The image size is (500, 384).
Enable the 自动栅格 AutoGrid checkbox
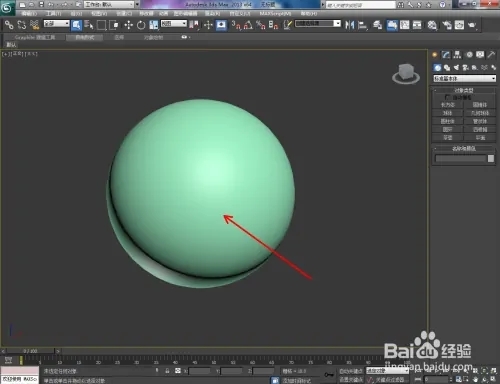(x=447, y=97)
